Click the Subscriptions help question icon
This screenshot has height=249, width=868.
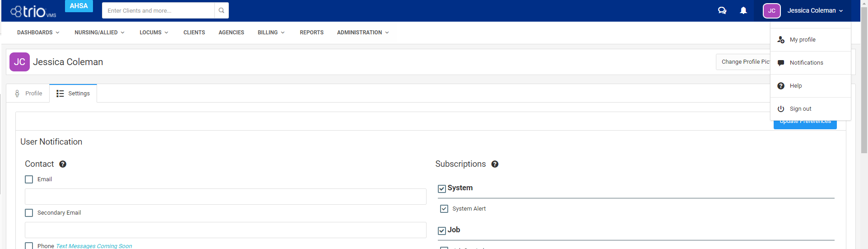pos(495,164)
